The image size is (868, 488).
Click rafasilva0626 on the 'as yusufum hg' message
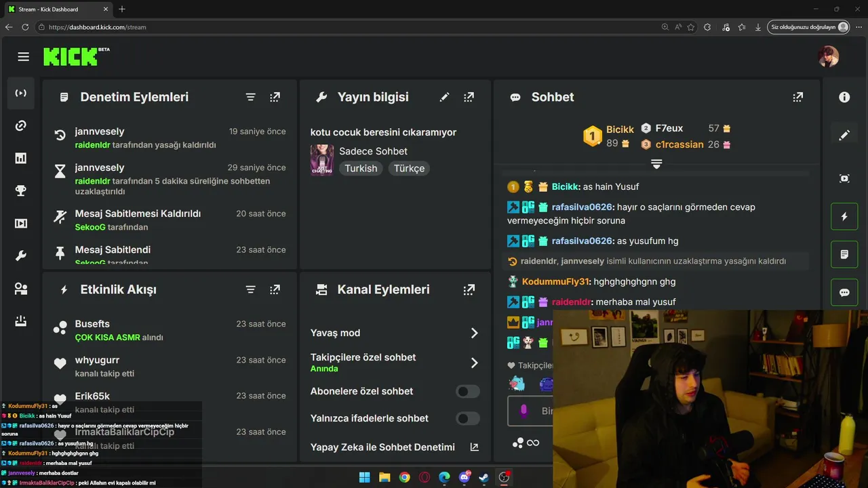coord(582,241)
